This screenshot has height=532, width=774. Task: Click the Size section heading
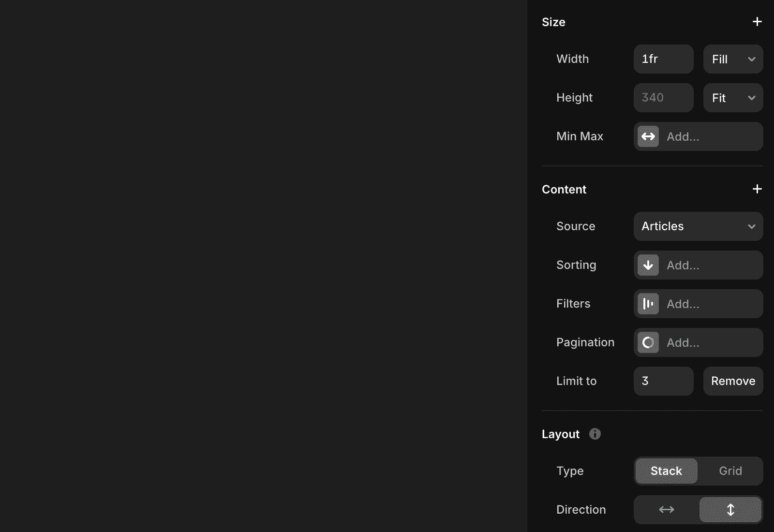tap(553, 22)
